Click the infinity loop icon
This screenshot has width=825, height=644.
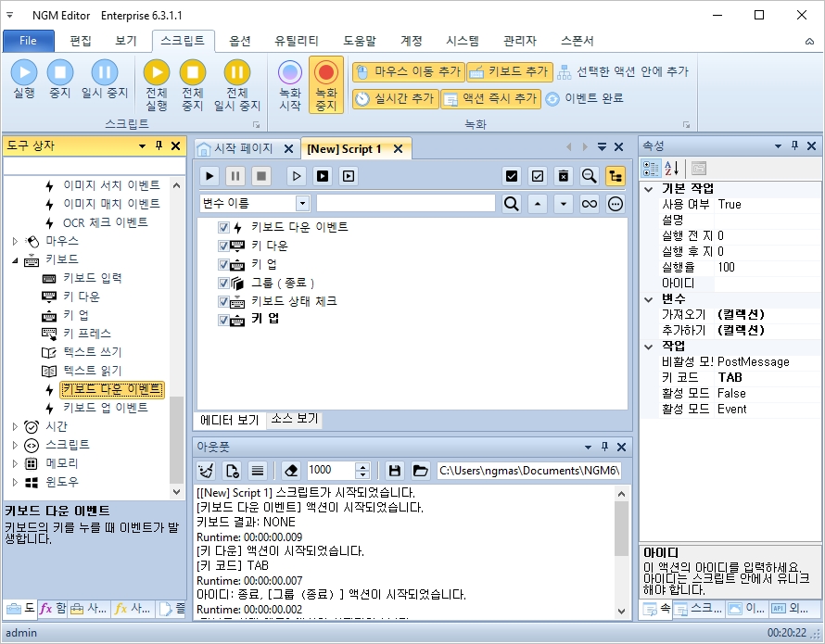[x=590, y=204]
